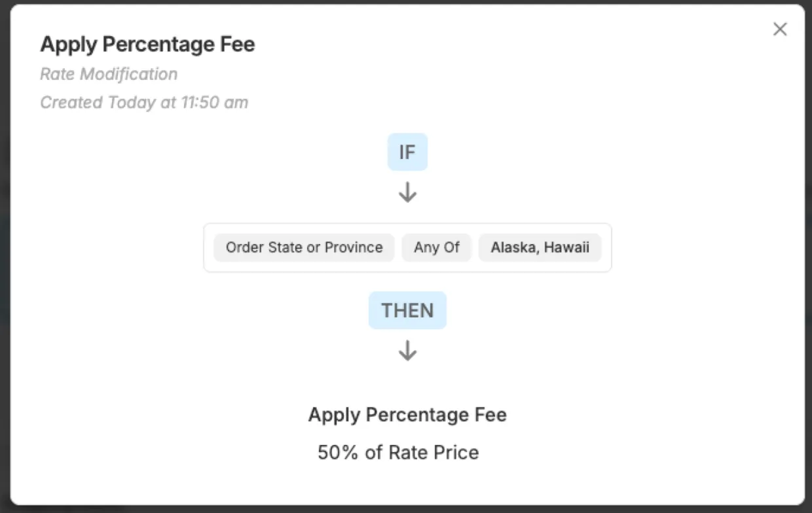Close the Apply Percentage Fee dialog
Image resolution: width=812 pixels, height=513 pixels.
pyautogui.click(x=779, y=29)
